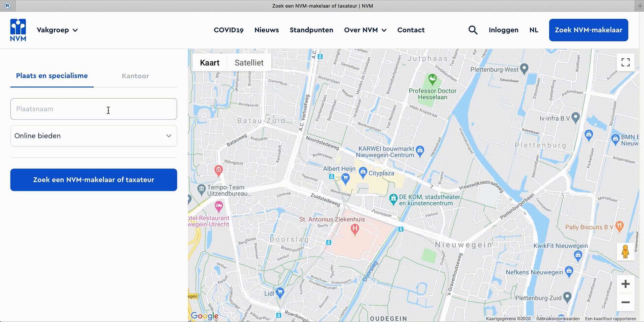
Task: Click the app icon in title bar
Action: click(8, 6)
